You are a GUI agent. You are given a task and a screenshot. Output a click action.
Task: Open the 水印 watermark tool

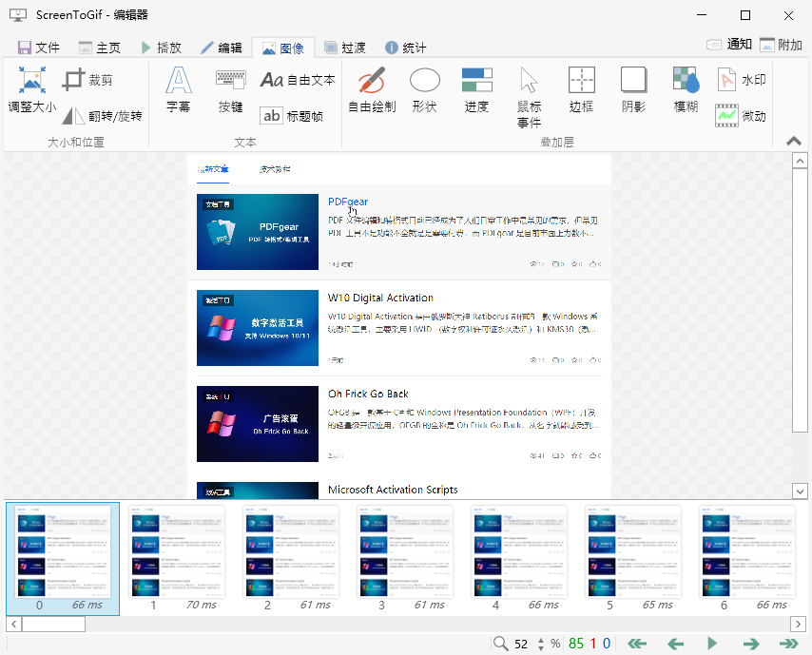[x=742, y=80]
